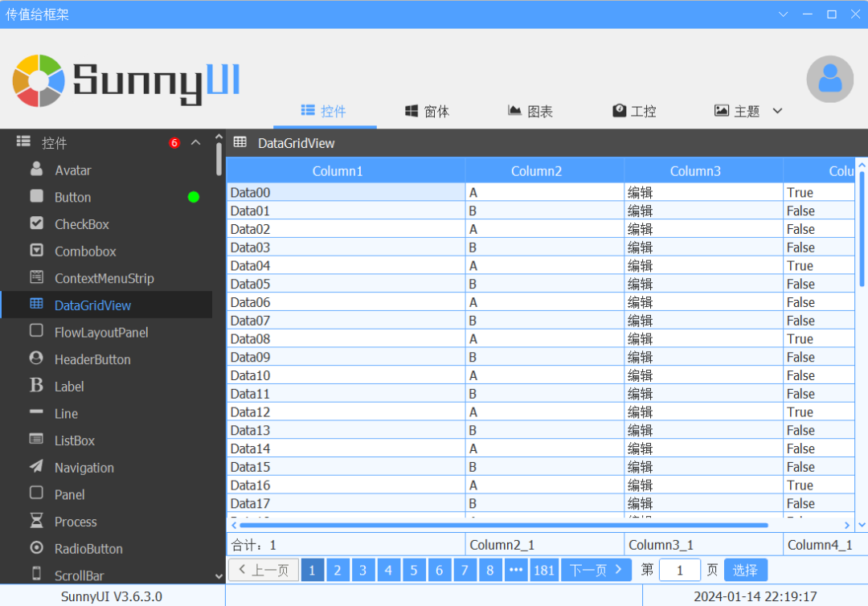Select page 1 in pagination
The image size is (868, 606).
click(x=312, y=570)
